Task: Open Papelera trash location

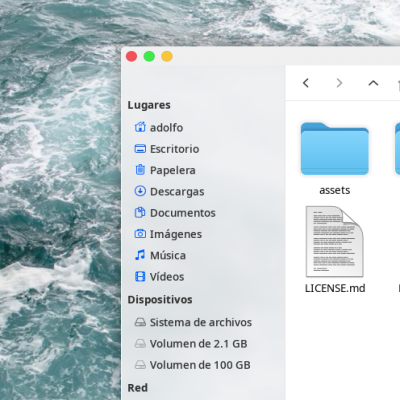Action: click(x=165, y=170)
